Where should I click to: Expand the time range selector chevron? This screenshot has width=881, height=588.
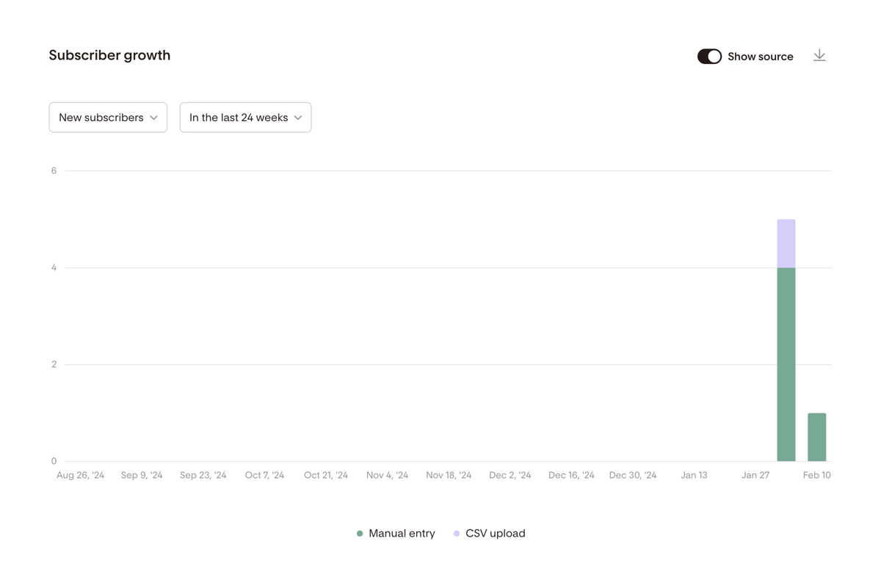(297, 117)
